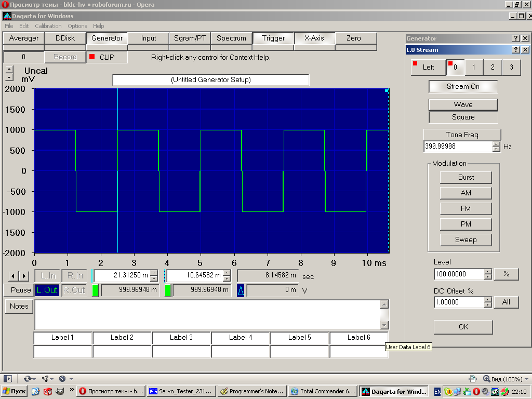This screenshot has height=399, width=532.
Task: Click OK in the stream dialog
Action: click(463, 327)
